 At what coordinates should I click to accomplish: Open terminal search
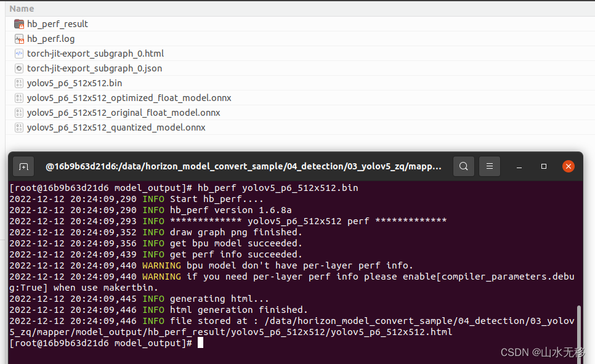pyautogui.click(x=463, y=166)
